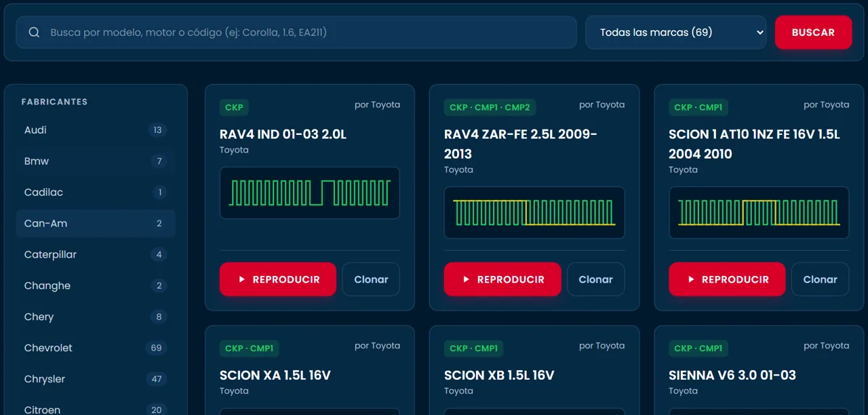Screen dimensions: 868x415
Task: Click 'por Toyota' on SIENNA V6 card
Action: (826, 345)
